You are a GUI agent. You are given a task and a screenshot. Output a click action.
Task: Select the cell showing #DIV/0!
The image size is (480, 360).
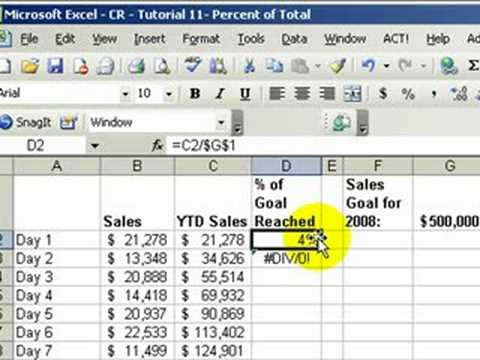coord(286,259)
